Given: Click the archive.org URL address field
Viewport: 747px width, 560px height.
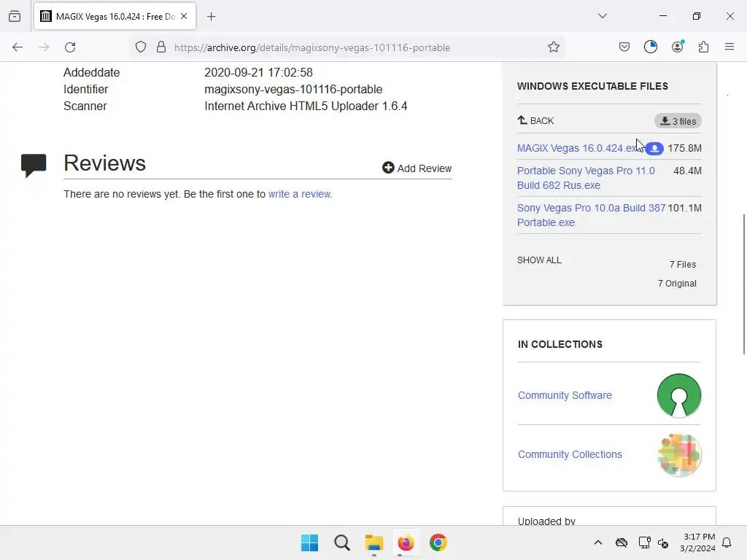Looking at the screenshot, I should tap(312, 47).
